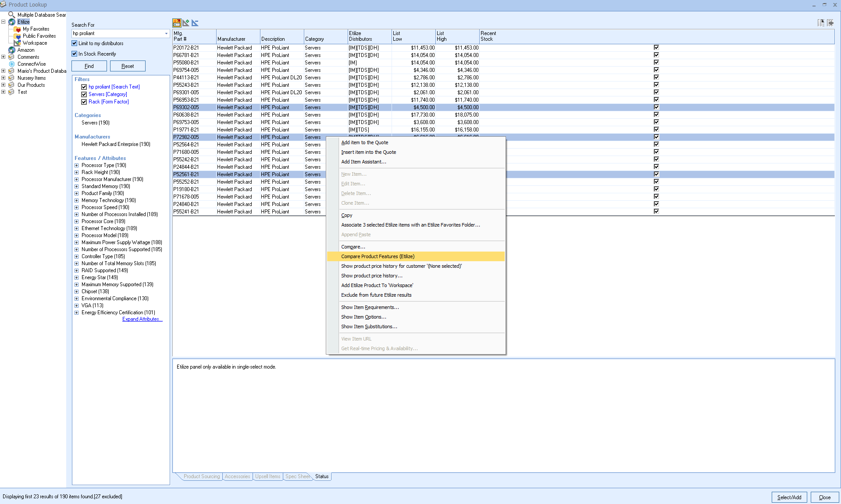
Task: Click the auto-fit column widths icon
Action: (830, 23)
